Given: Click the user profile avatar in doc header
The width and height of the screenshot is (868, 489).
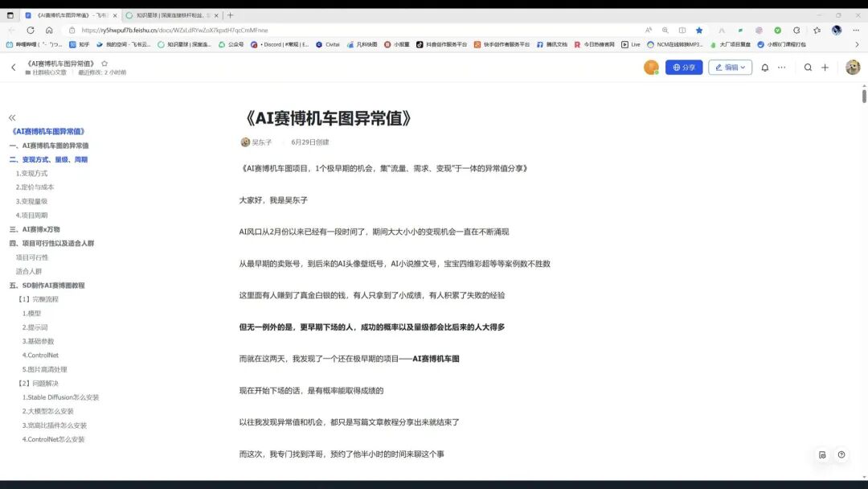Looking at the screenshot, I should (x=853, y=68).
